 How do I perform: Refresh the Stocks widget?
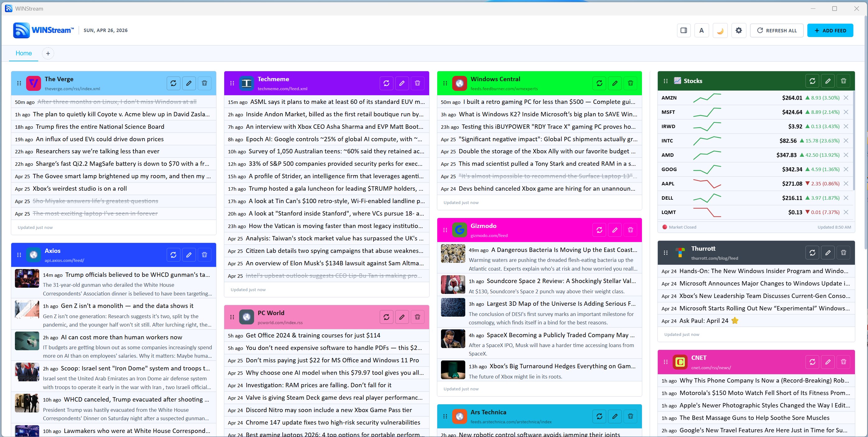[812, 81]
